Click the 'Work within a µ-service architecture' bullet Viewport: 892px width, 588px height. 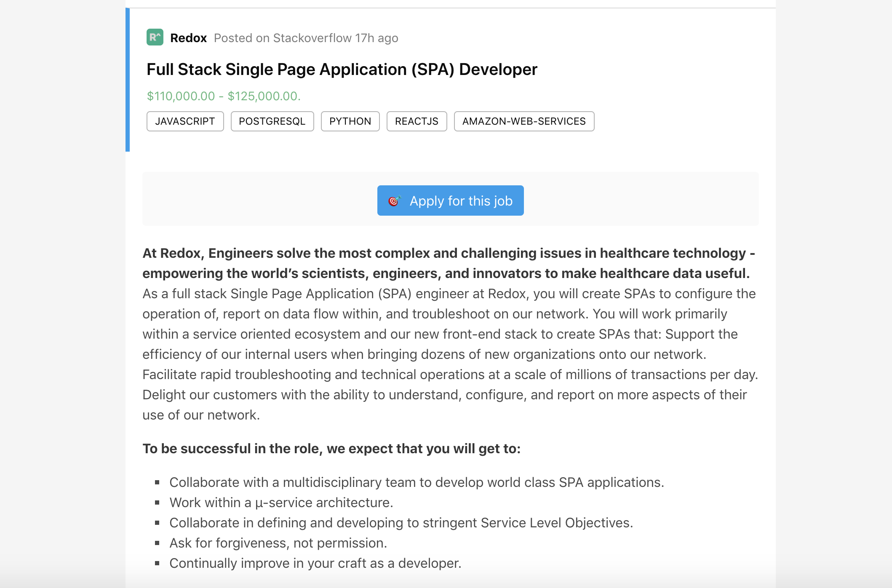pos(281,502)
